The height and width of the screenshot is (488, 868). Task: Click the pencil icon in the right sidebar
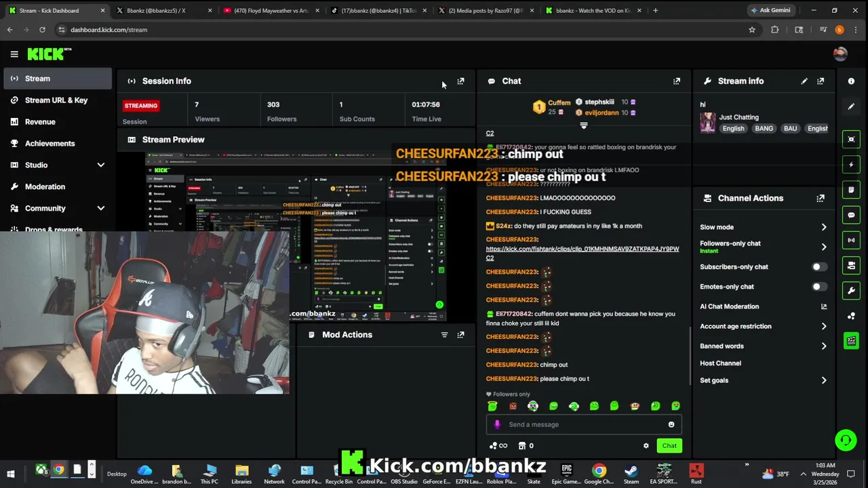pos(851,106)
